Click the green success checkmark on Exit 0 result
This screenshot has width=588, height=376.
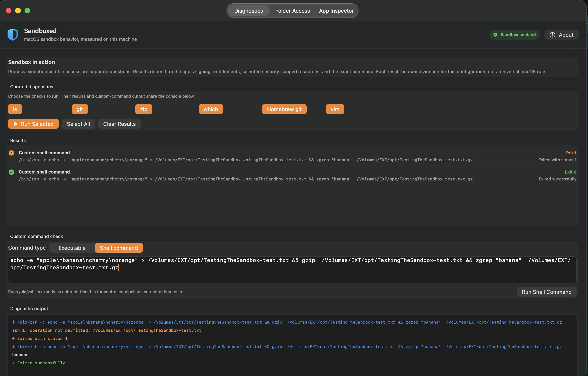[x=11, y=172]
